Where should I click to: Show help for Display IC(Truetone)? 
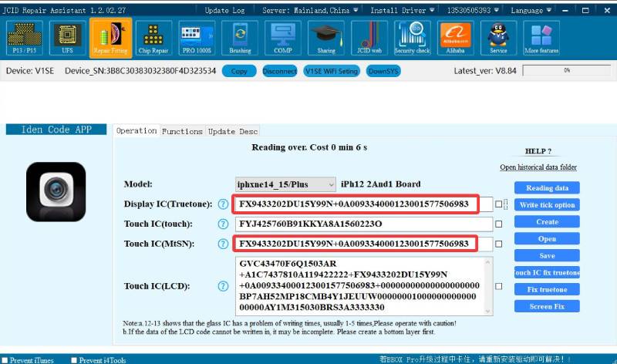point(223,204)
